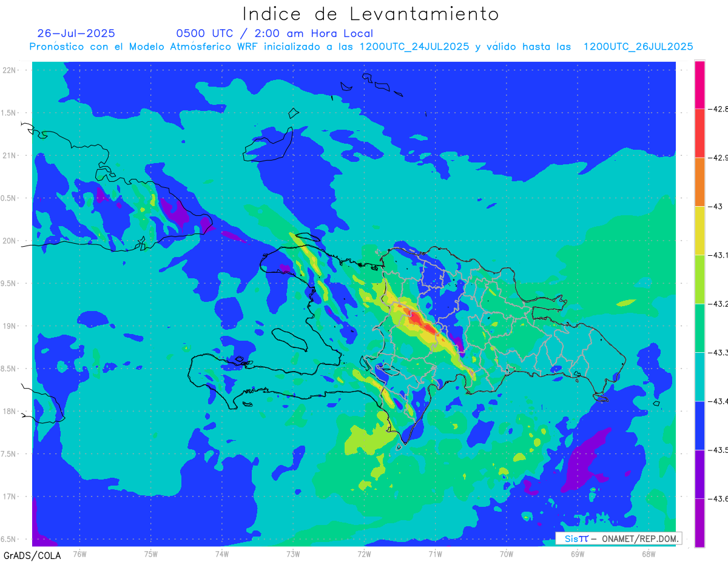Viewport: 728px width, 562px height.
Task: Click the 'Pronóstico con el Modelo Atmósferico WRF' line
Action: click(x=361, y=47)
